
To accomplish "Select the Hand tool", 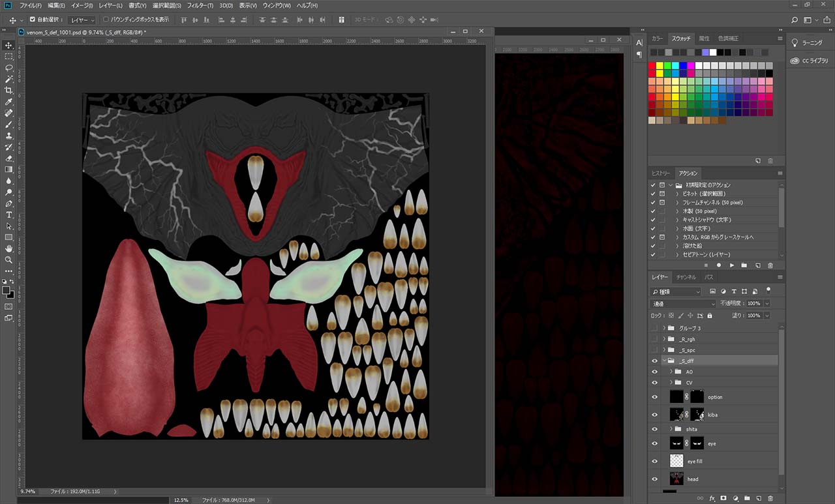I will tap(8, 248).
